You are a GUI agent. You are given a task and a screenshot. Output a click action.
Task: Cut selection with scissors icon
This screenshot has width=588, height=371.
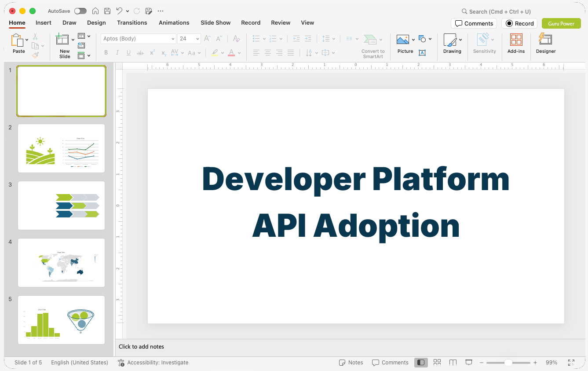[x=35, y=37]
